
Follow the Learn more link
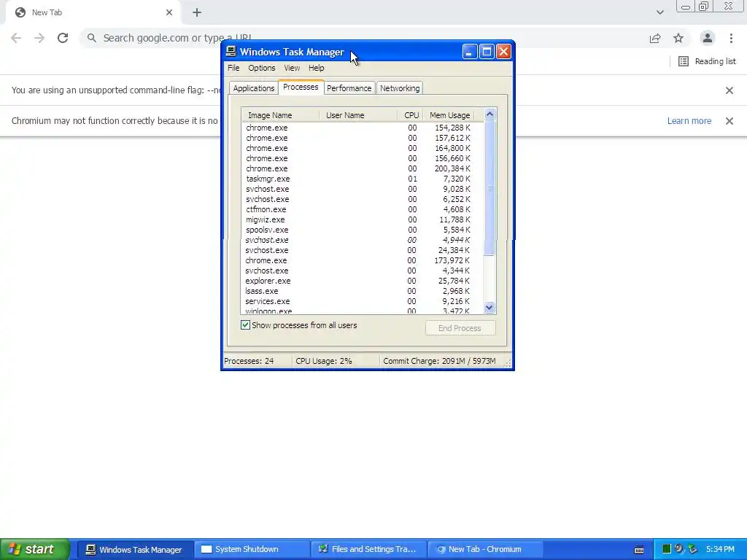pos(689,121)
